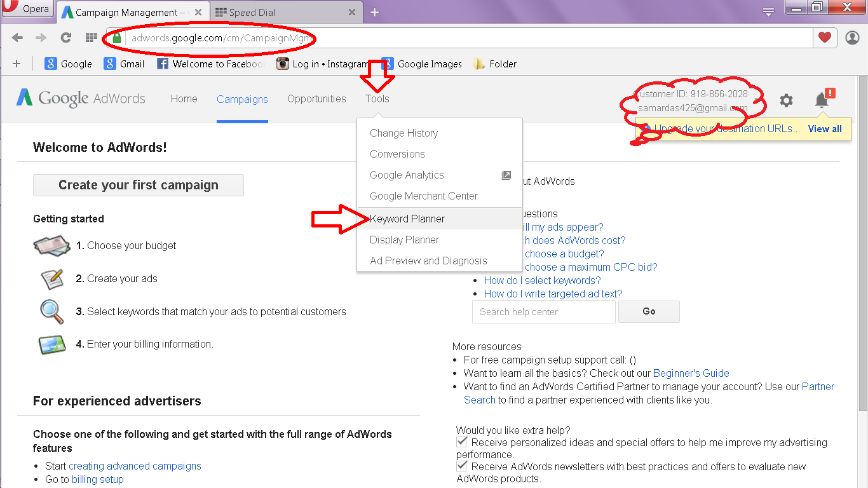Click the Google AdWords logo
The image size is (868, 488).
81,98
